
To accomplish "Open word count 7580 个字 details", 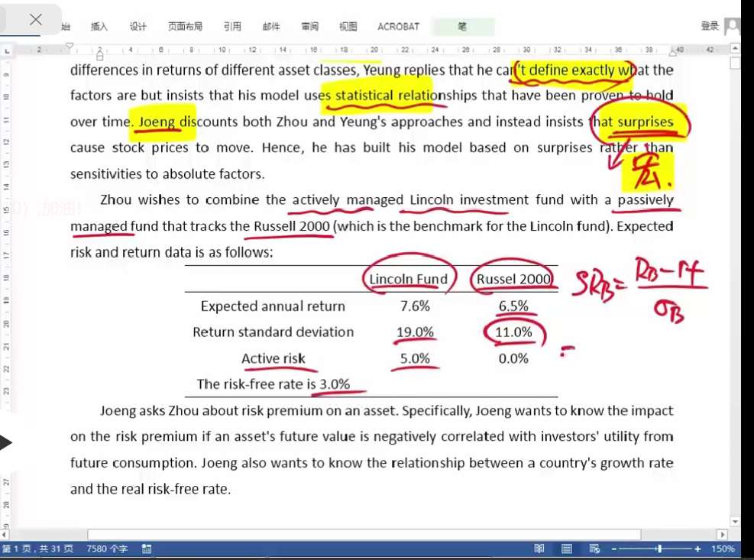I will (x=107, y=549).
